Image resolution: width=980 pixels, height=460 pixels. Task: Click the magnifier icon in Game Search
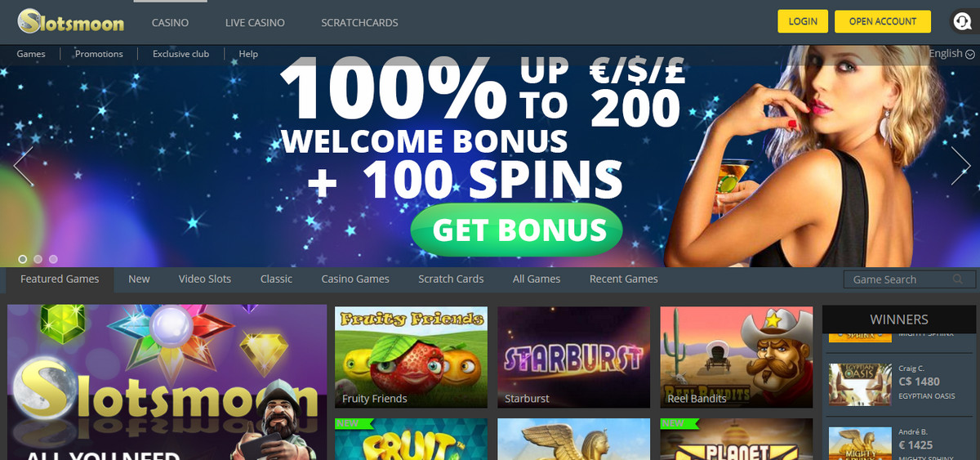[956, 279]
